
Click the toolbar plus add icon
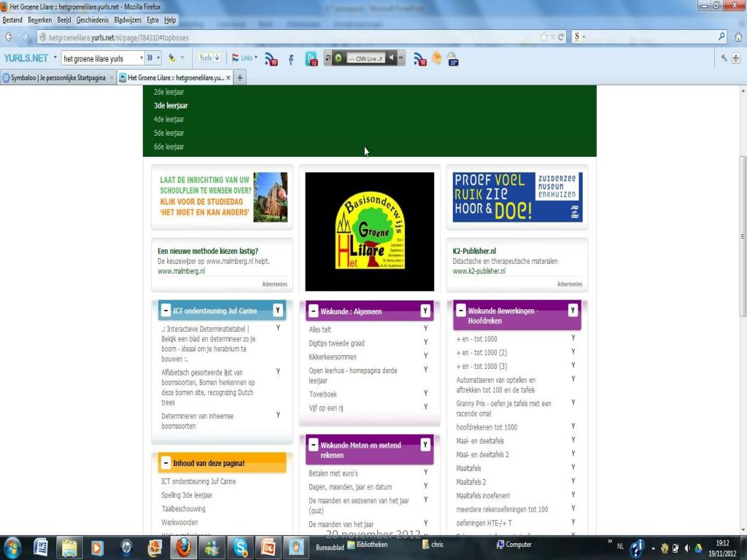(736, 58)
